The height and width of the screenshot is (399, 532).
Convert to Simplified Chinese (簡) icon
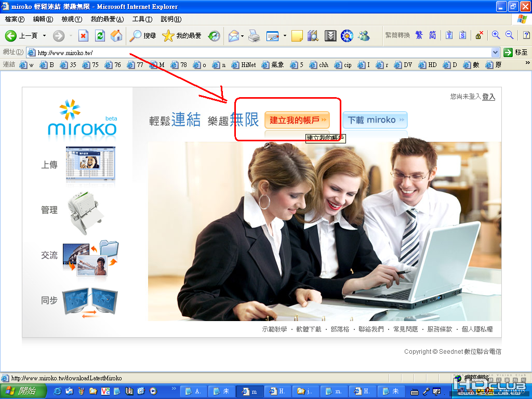432,35
